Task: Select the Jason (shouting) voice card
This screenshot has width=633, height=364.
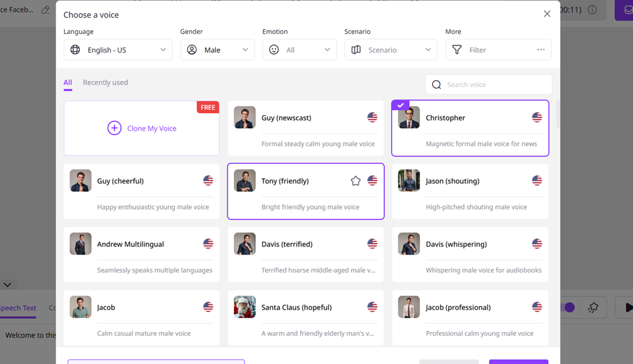Action: [x=470, y=191]
